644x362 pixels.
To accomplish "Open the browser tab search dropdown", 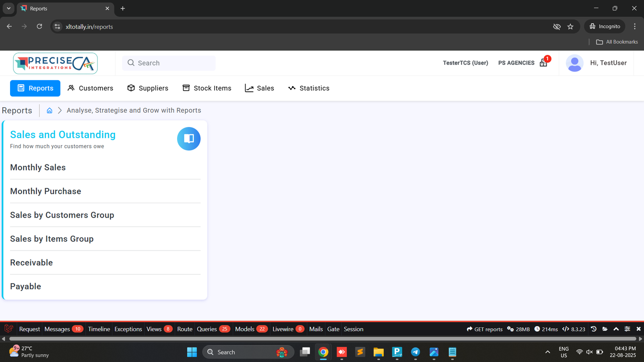I will (8, 8).
